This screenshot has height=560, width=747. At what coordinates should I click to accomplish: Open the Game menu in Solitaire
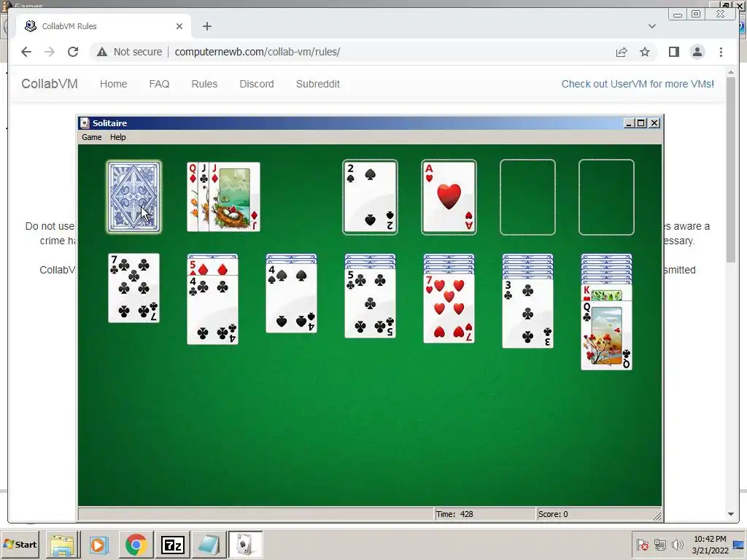91,137
